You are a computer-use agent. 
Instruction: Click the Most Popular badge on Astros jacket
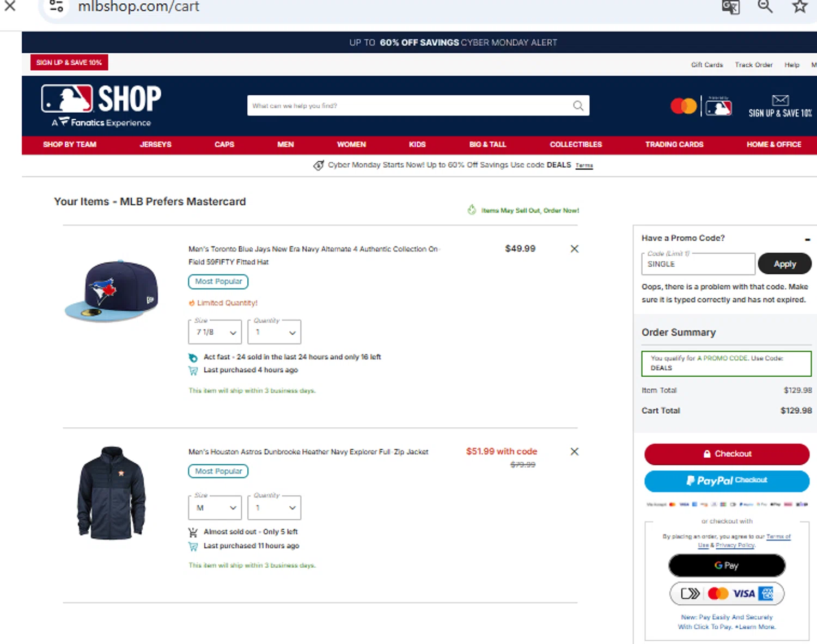pos(218,471)
